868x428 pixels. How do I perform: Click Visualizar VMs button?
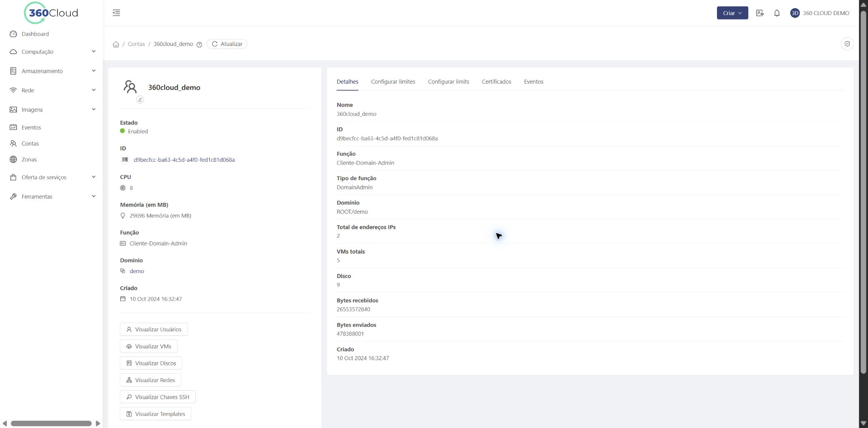point(149,346)
